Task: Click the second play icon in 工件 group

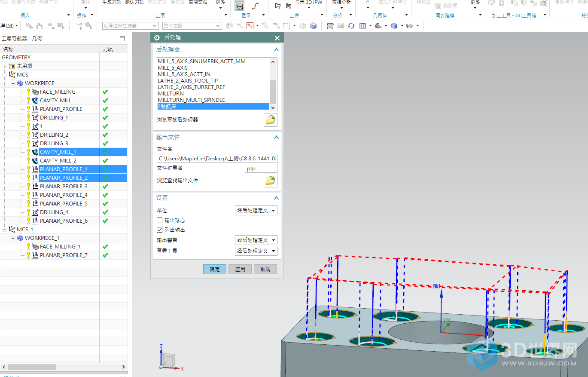Action: (x=288, y=6)
